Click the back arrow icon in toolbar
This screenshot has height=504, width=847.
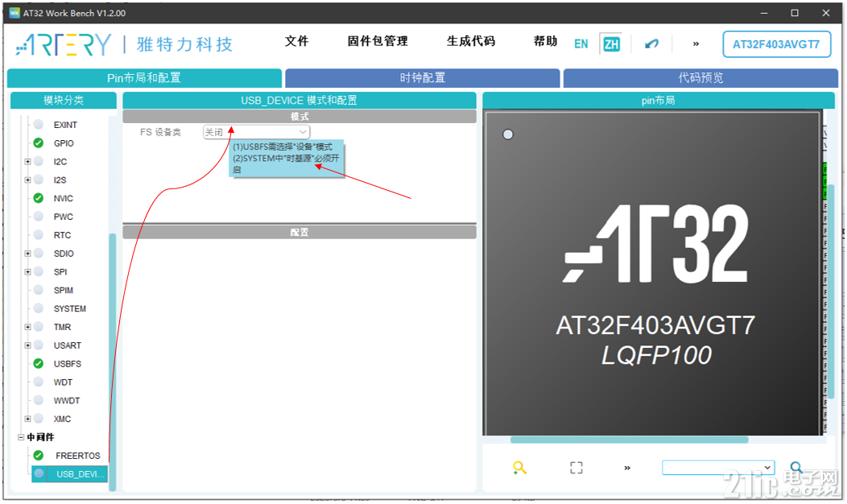pyautogui.click(x=652, y=43)
